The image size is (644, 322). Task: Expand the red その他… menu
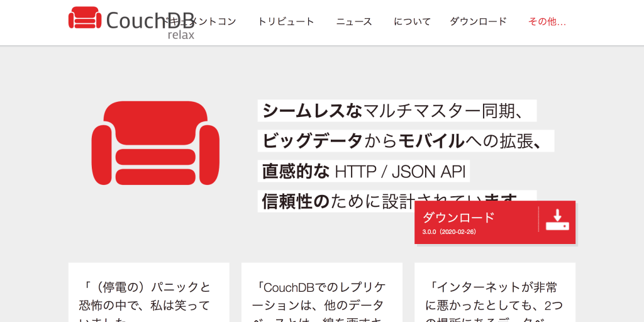point(547,21)
